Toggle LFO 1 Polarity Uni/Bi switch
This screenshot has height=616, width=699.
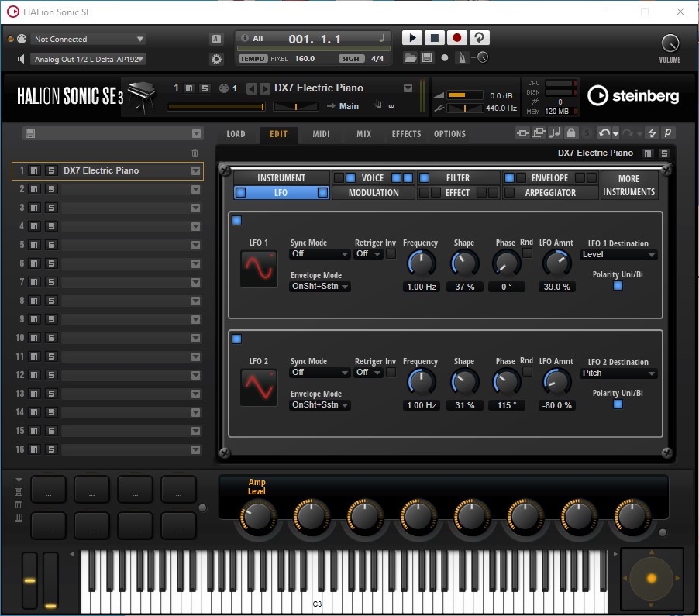tap(618, 286)
